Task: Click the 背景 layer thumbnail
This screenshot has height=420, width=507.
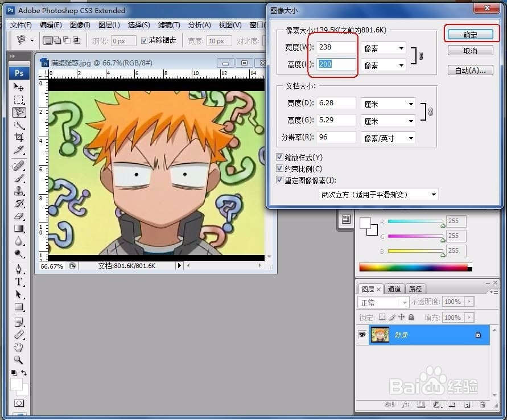Action: 380,335
